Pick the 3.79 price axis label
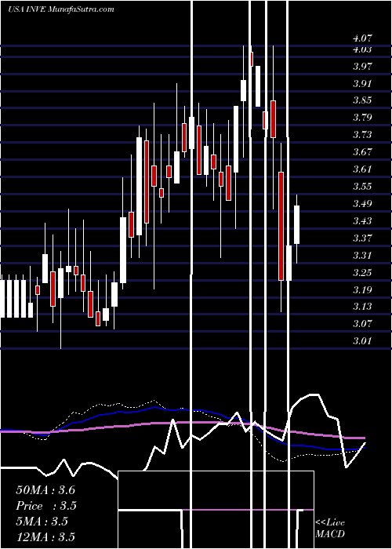This screenshot has height=549, width=392. [362, 118]
